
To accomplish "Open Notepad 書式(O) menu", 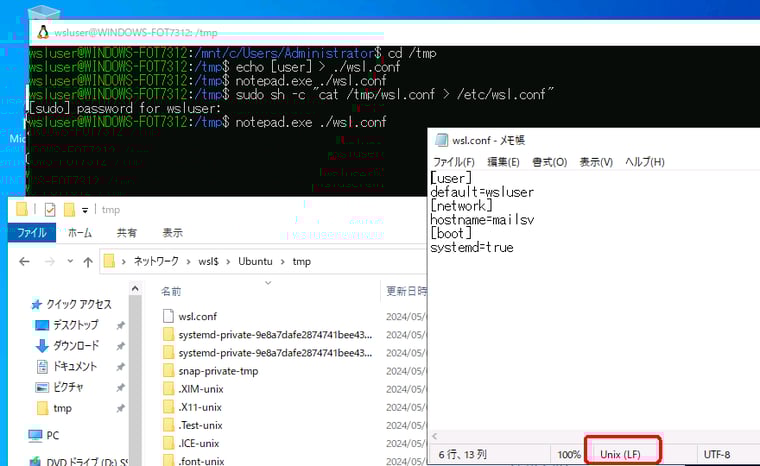I will [550, 162].
